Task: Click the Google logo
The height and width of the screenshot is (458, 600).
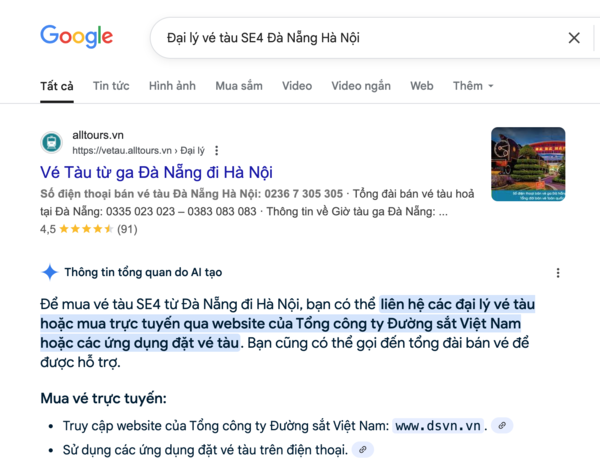Action: tap(77, 36)
